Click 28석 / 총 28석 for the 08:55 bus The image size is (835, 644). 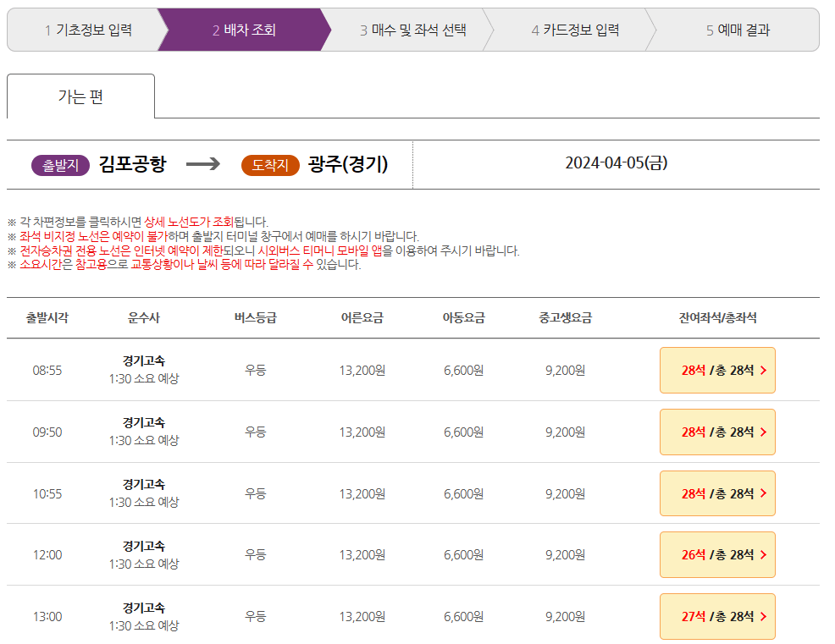tap(716, 370)
